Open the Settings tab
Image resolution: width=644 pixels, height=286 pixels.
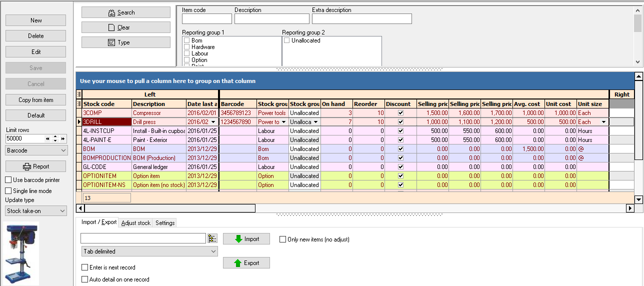click(x=164, y=223)
